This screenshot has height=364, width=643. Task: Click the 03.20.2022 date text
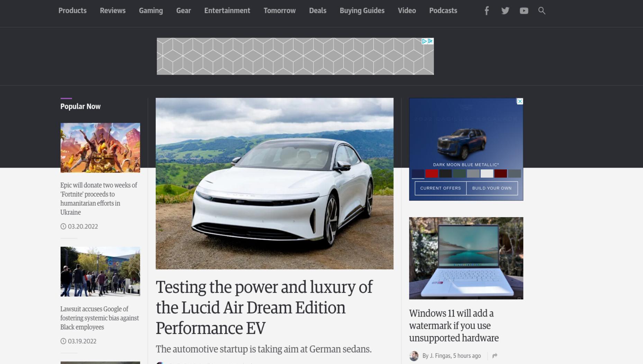(x=83, y=226)
